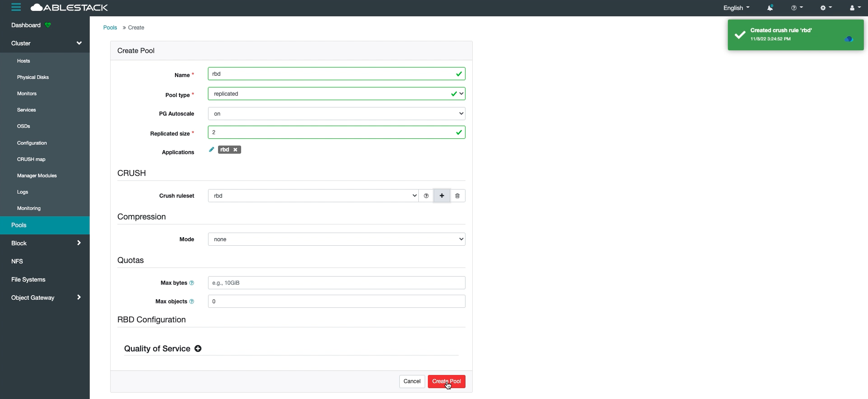Expand the Block sidebar menu
Image resolution: width=868 pixels, height=399 pixels.
point(44,243)
